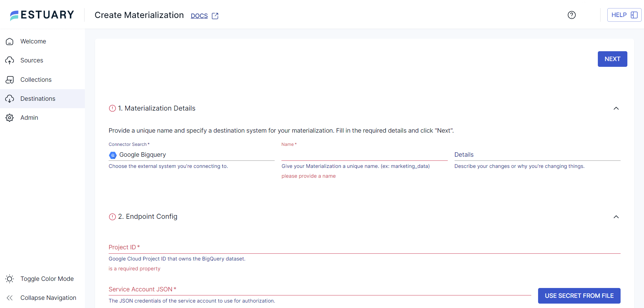The height and width of the screenshot is (308, 644).
Task: Click the warning icon beside Endpoint Config
Action: (x=112, y=217)
